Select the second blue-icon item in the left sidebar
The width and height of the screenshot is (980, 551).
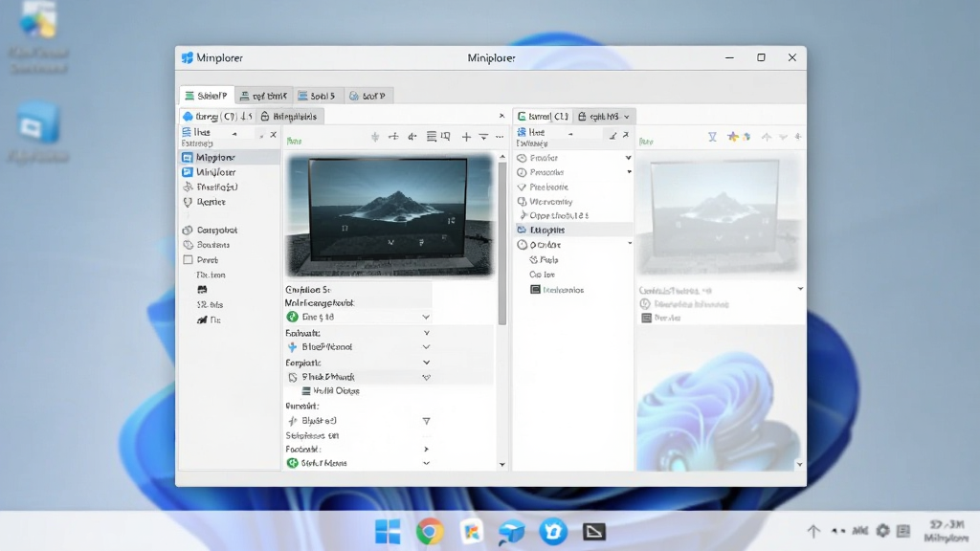[230, 172]
